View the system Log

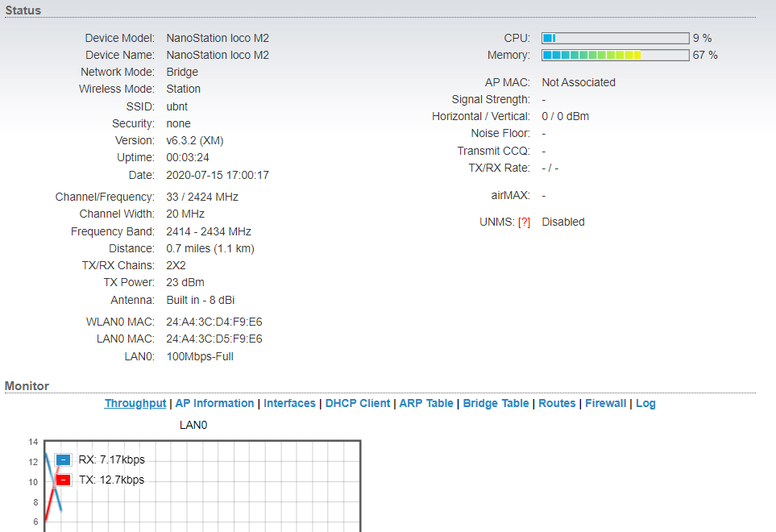(645, 404)
